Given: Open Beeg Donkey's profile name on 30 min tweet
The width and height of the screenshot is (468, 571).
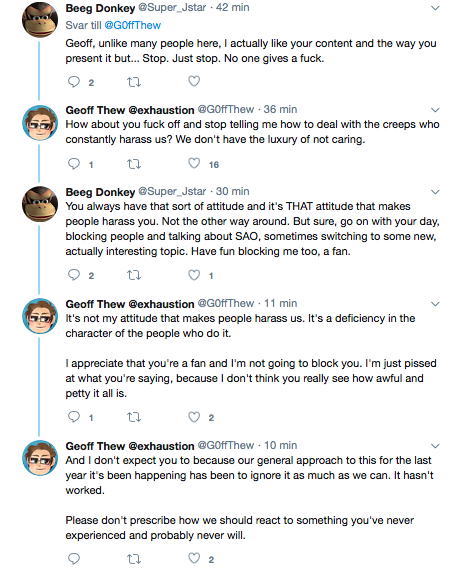Looking at the screenshot, I should pyautogui.click(x=100, y=192).
